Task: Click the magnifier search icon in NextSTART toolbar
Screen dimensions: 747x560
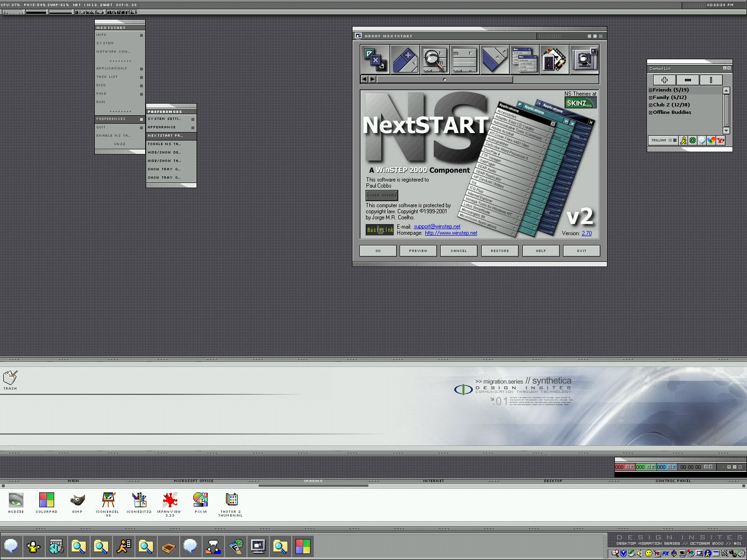Action: click(x=435, y=59)
